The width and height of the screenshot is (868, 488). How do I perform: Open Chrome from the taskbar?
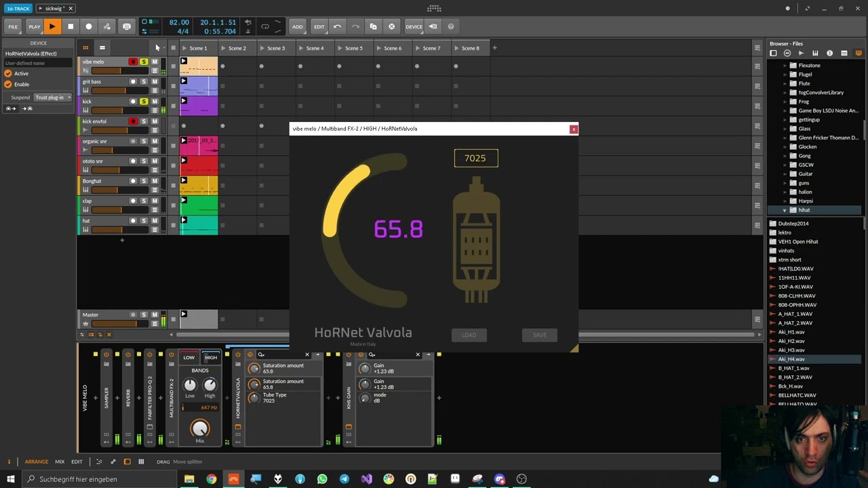(212, 479)
